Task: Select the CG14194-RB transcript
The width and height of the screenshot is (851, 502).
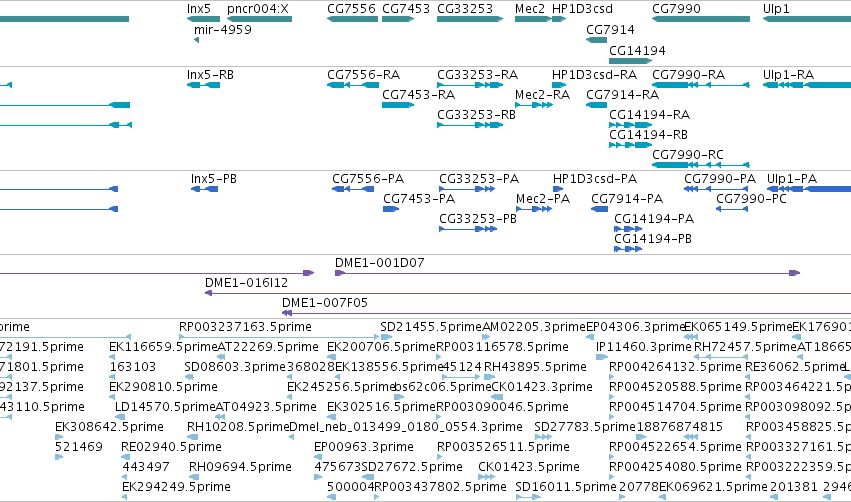Action: pos(630,145)
